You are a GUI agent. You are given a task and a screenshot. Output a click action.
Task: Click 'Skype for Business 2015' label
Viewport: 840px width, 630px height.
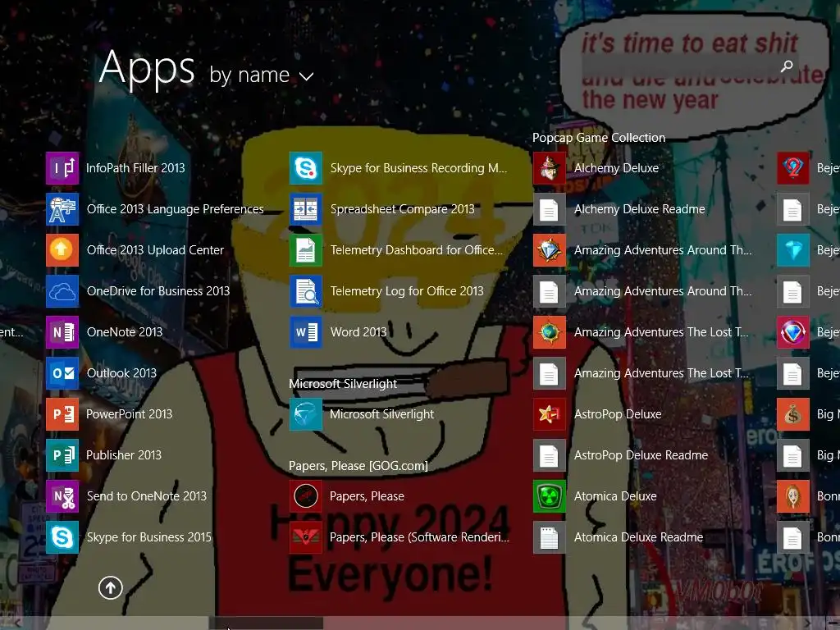tap(149, 537)
